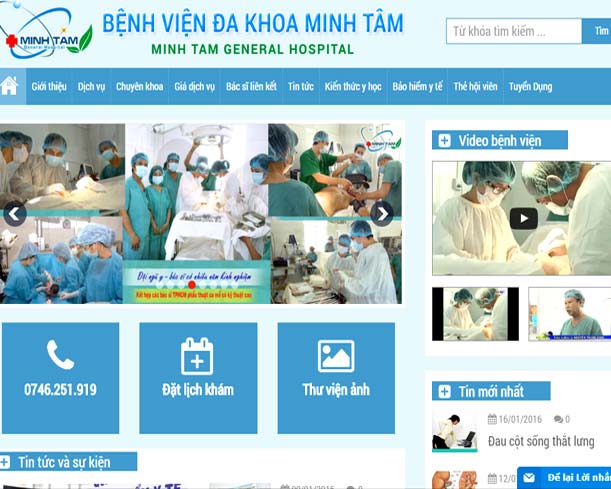The width and height of the screenshot is (611, 489).
Task: Click the envelope message icon
Action: (529, 477)
